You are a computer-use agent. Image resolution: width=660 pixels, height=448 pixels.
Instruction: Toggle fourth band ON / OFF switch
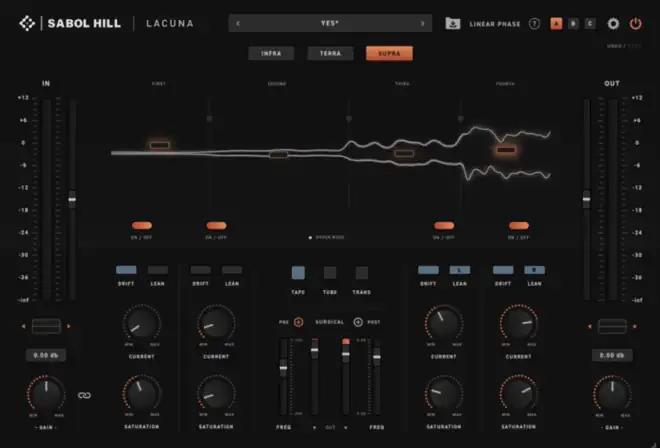click(519, 226)
